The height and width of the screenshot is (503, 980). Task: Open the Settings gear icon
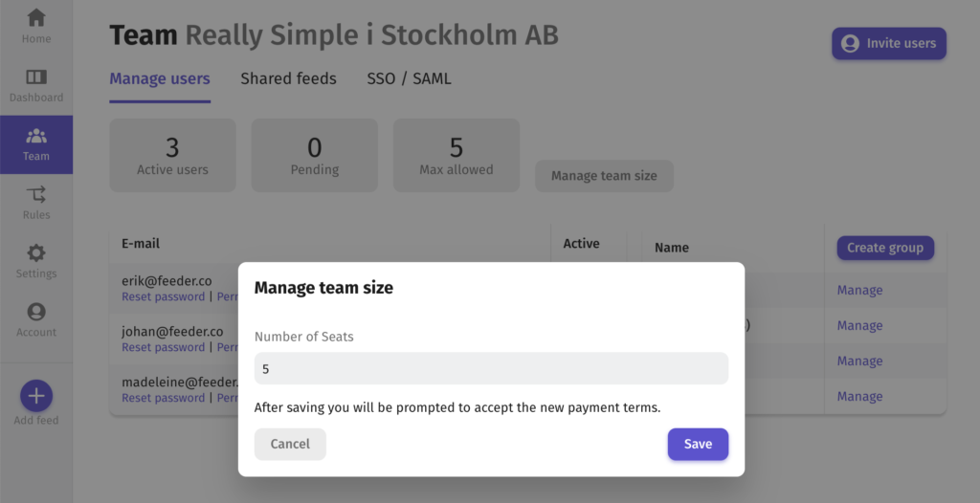pos(36,253)
